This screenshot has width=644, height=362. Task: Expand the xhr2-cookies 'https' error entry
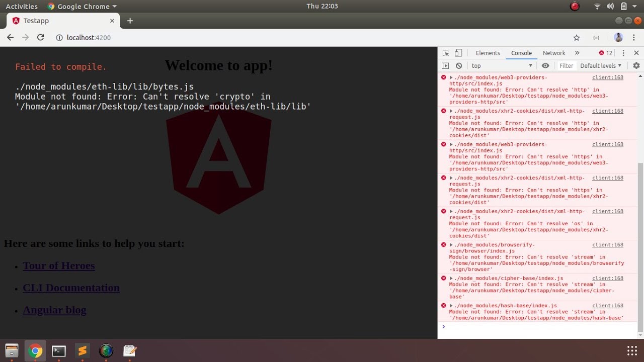click(x=451, y=178)
